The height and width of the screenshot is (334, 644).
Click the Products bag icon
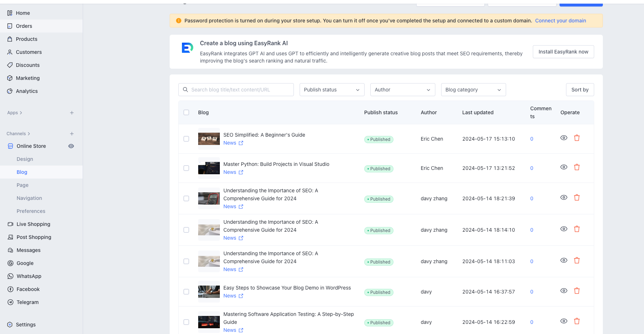coord(10,39)
